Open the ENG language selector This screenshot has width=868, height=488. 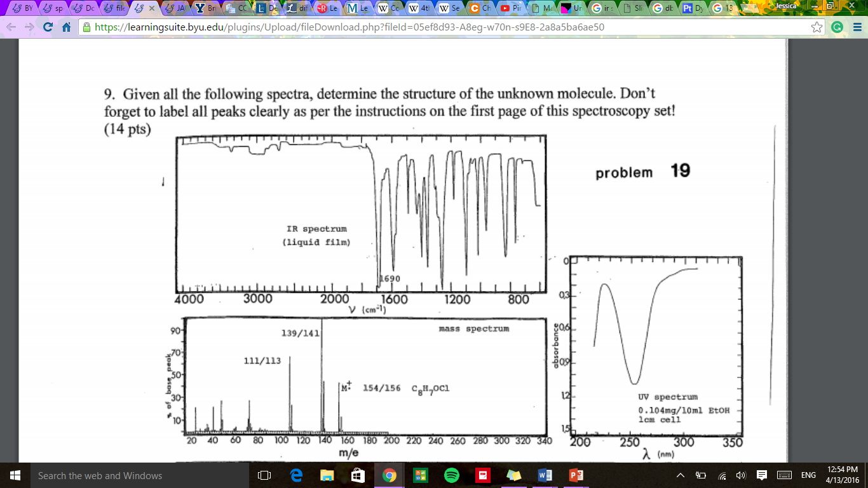(x=808, y=475)
